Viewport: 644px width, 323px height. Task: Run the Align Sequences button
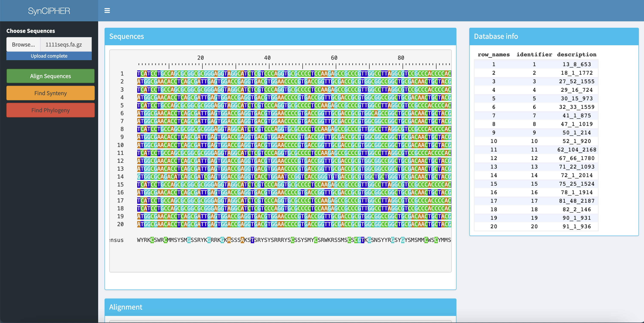(51, 76)
